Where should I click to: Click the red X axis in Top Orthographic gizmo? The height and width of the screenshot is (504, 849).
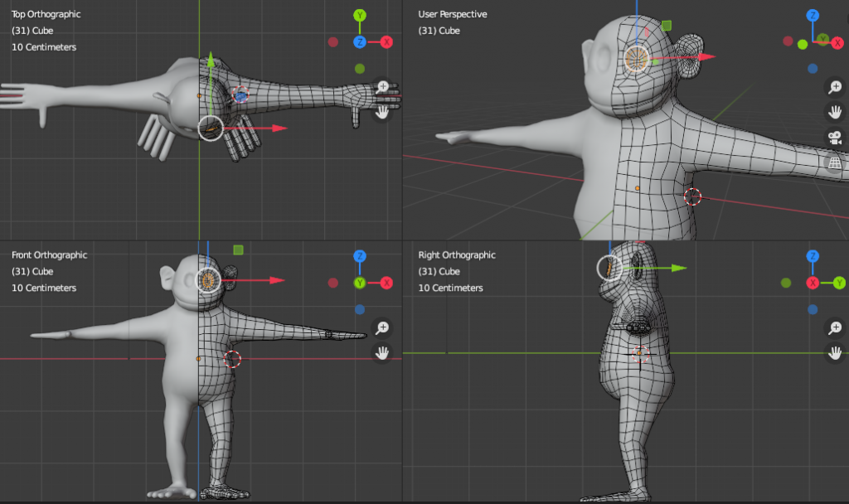(x=386, y=41)
